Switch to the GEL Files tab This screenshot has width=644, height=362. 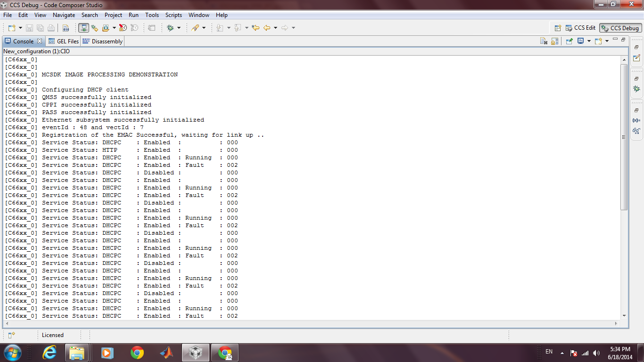pos(64,41)
